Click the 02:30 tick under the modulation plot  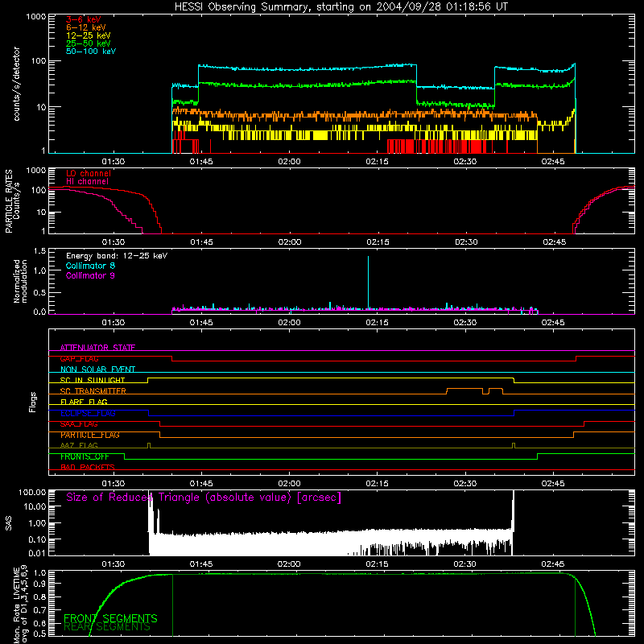click(x=465, y=323)
